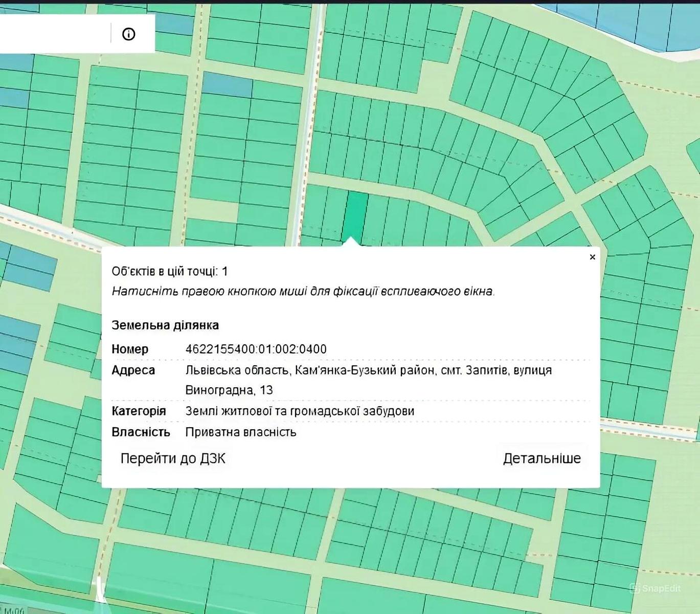Click the Адреса field label
Screen dimensions: 700x614
pyautogui.click(x=133, y=370)
